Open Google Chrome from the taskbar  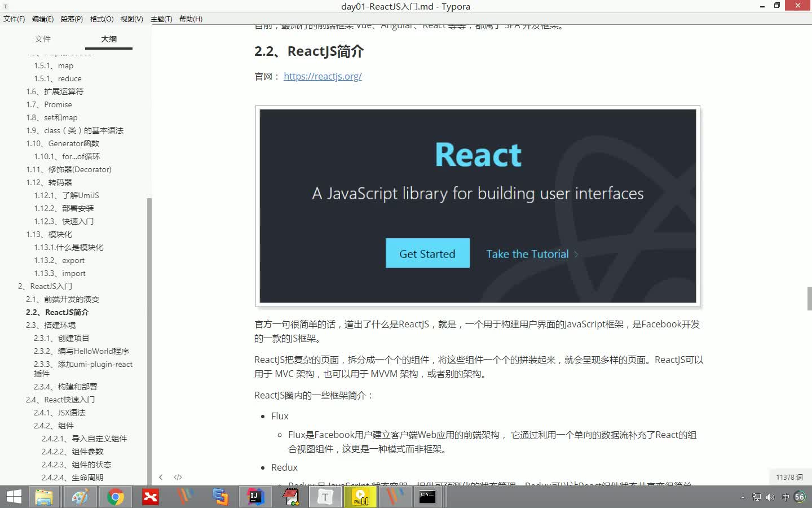pos(116,497)
